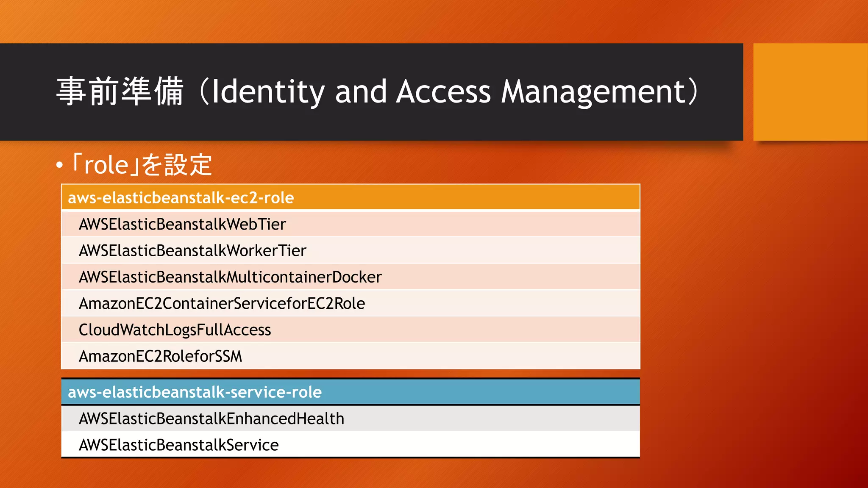868x488 pixels.
Task: Click the 'AmazonEC2ContainerServiceforEC2Role' row
Action: point(351,303)
